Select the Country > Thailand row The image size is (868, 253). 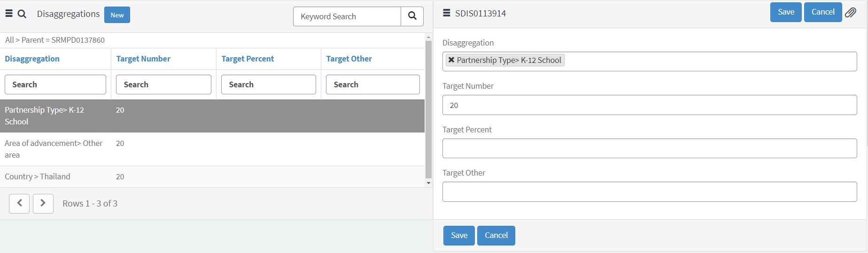pyautogui.click(x=38, y=176)
